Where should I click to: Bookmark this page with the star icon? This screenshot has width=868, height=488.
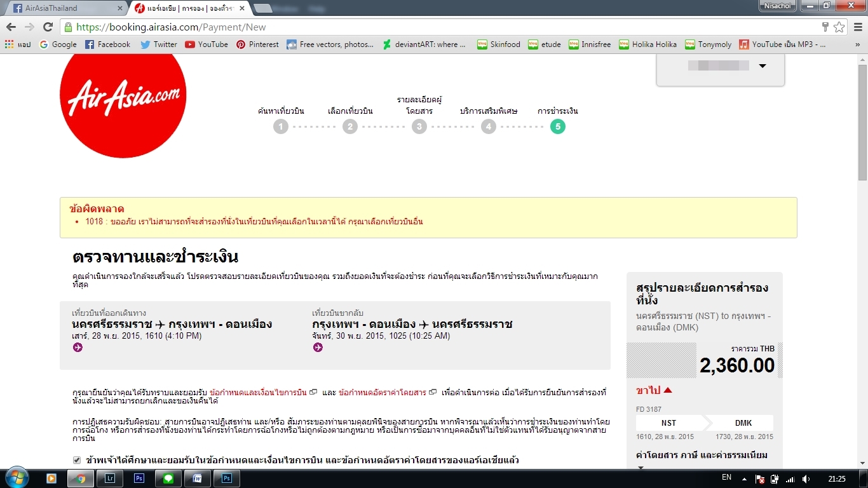[839, 27]
